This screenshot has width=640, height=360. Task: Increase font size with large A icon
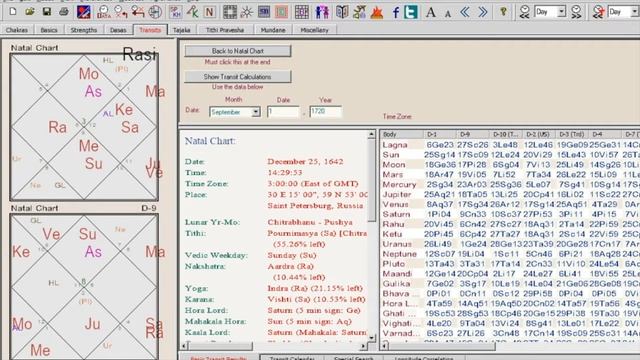coord(431,12)
